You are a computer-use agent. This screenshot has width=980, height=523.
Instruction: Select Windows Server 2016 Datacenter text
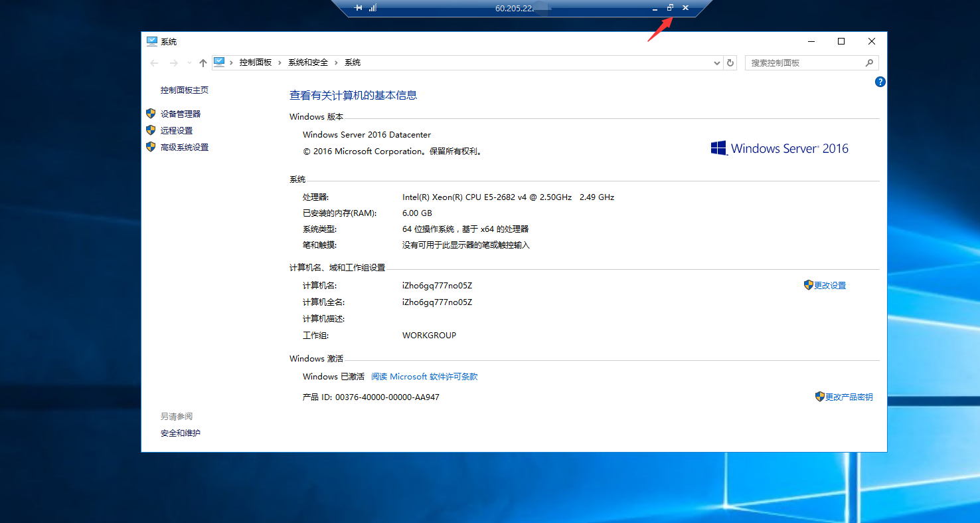367,135
